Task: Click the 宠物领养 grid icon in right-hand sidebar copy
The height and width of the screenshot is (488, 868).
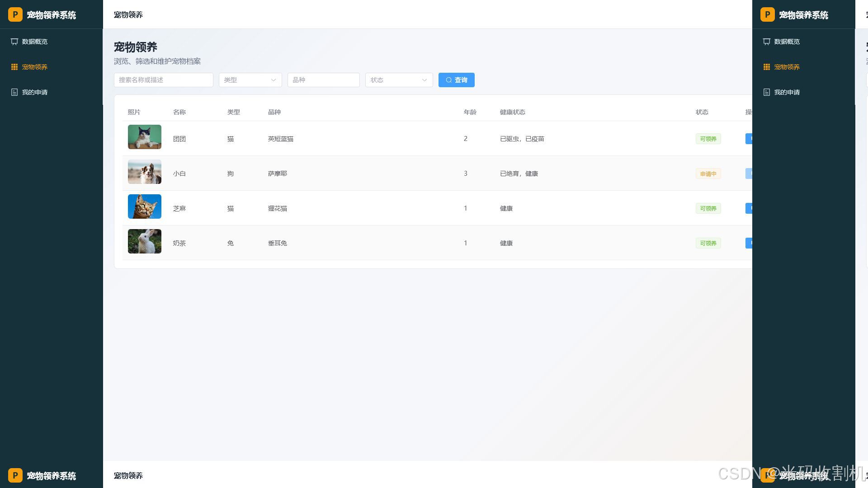Action: (x=767, y=67)
